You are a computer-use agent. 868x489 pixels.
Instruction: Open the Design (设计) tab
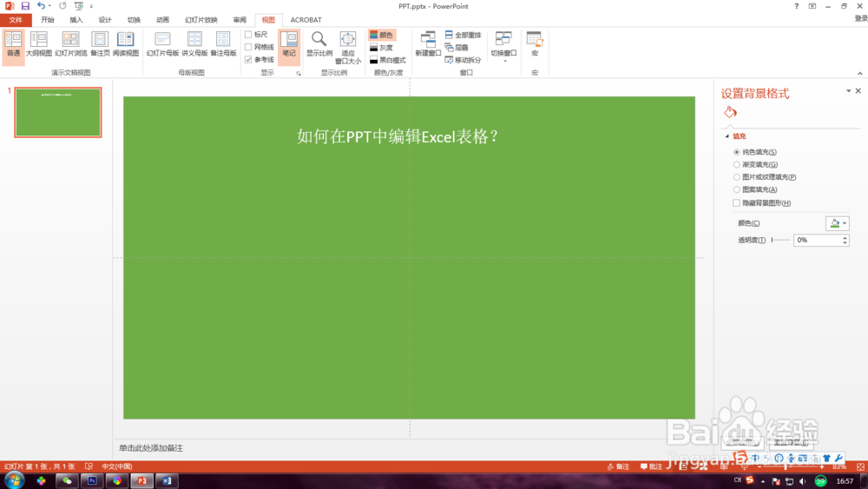pyautogui.click(x=105, y=20)
